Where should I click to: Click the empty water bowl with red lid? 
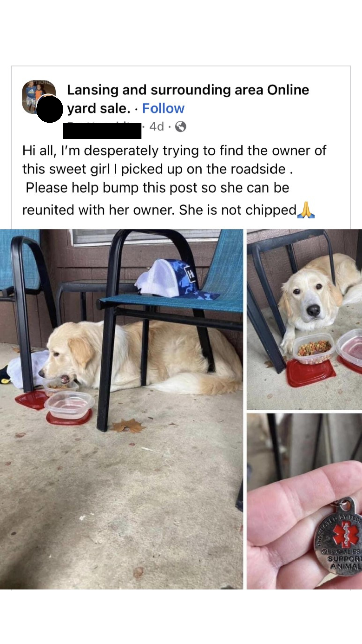click(x=69, y=408)
